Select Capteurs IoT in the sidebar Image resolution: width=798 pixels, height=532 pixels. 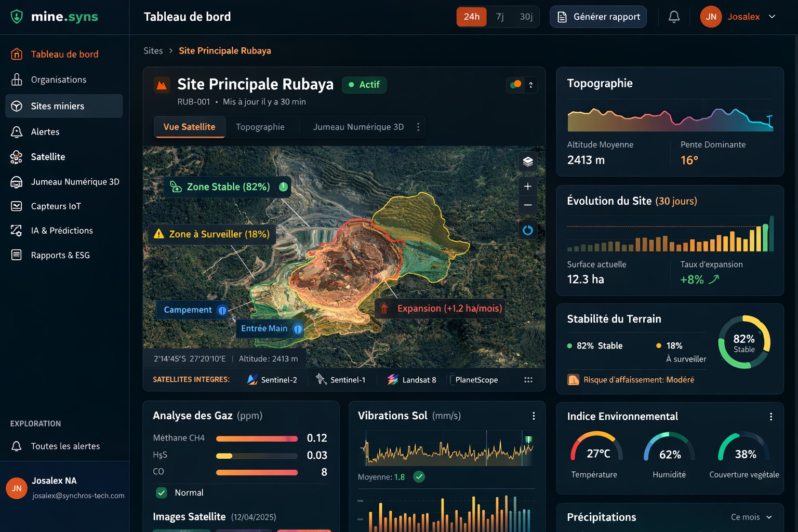pyautogui.click(x=56, y=206)
